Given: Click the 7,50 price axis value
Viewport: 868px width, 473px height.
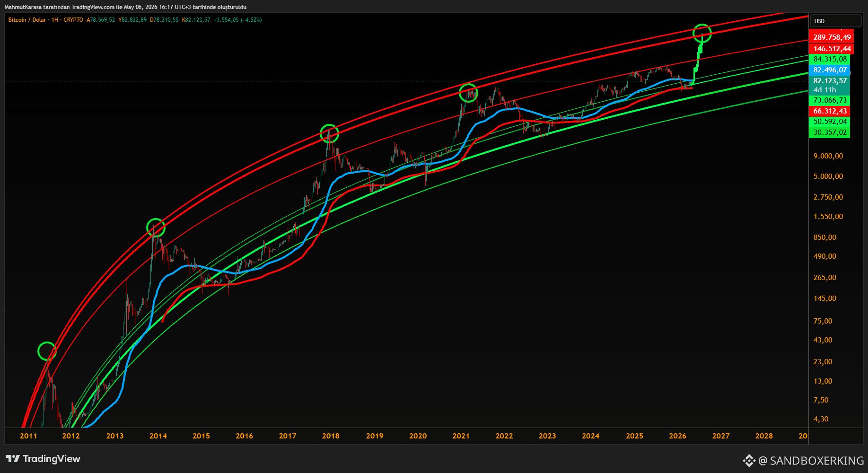Looking at the screenshot, I should 821,400.
